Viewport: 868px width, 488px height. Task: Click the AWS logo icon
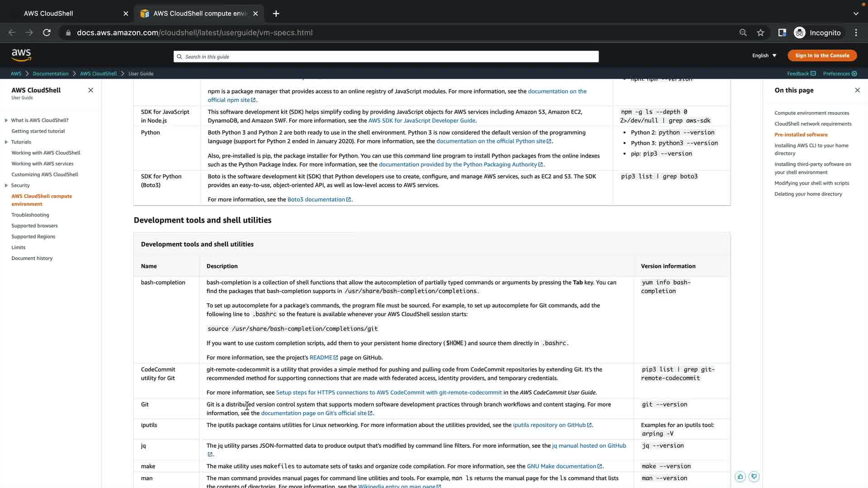coord(21,55)
